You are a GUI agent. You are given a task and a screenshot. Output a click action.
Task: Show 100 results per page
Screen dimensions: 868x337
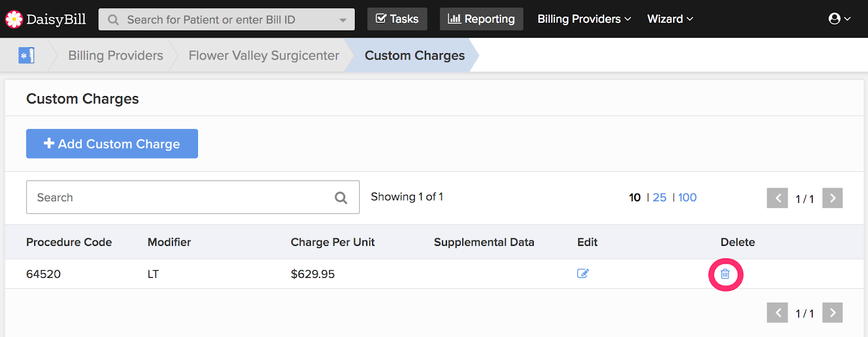[x=687, y=198]
